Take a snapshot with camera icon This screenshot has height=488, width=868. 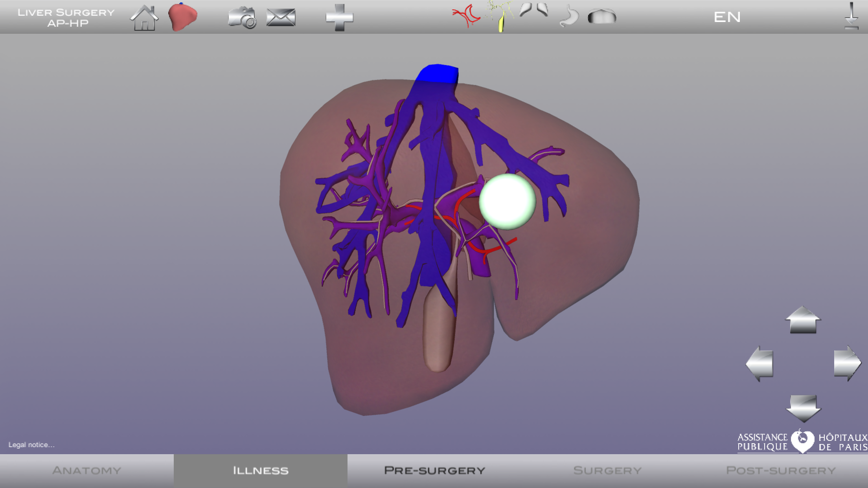(x=242, y=18)
